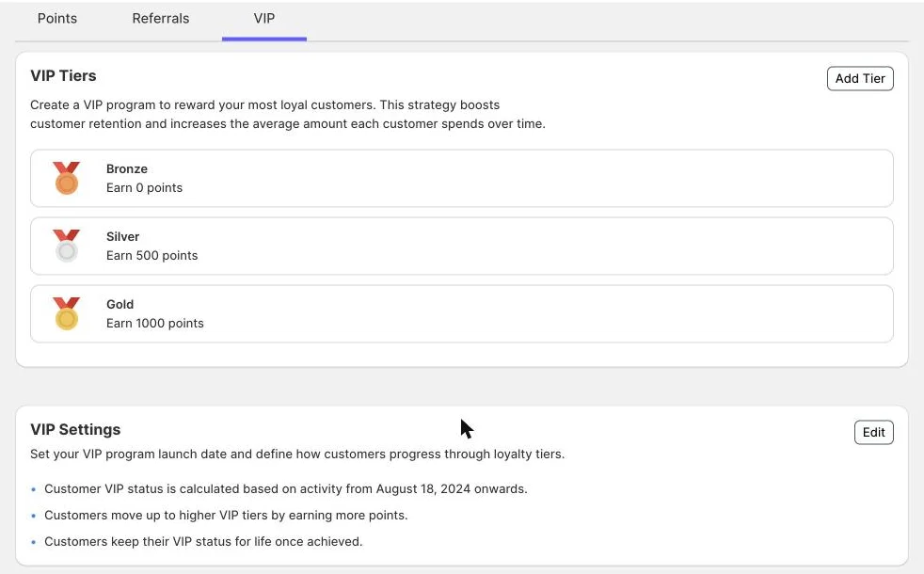Open the Referrals tab
The height and width of the screenshot is (574, 924).
[x=160, y=18]
